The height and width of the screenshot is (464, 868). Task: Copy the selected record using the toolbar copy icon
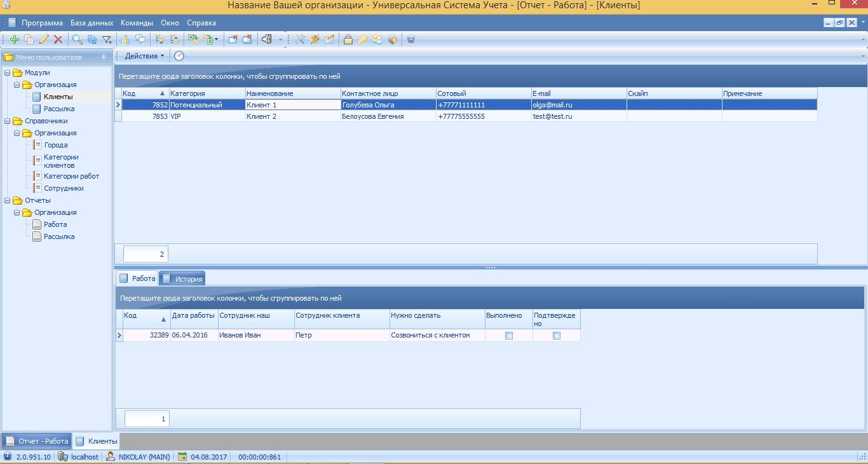[29, 39]
